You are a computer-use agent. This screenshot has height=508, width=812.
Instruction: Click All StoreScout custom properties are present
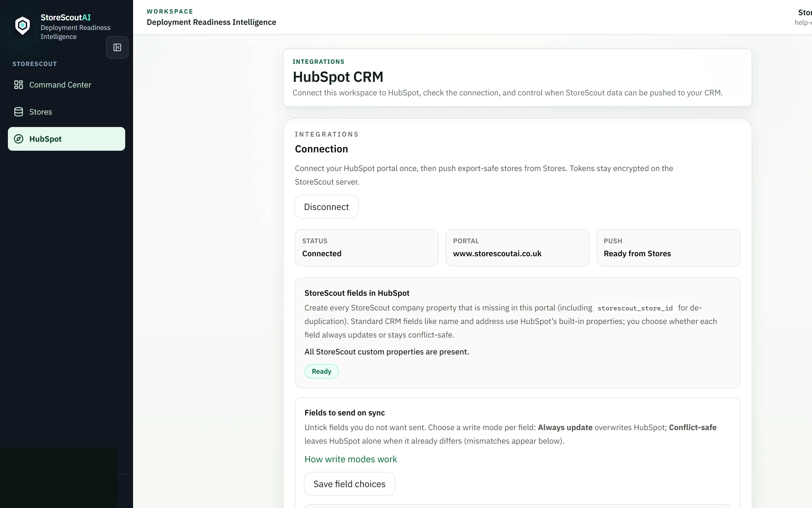[387, 352]
